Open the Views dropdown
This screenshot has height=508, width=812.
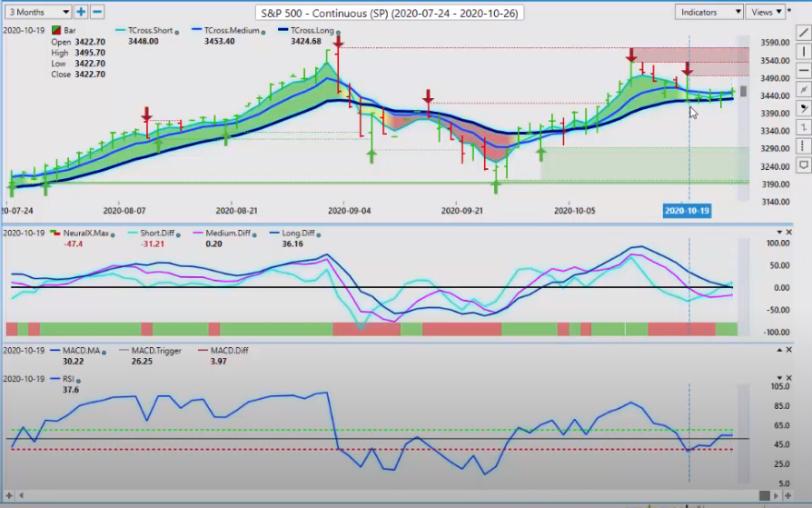(766, 12)
